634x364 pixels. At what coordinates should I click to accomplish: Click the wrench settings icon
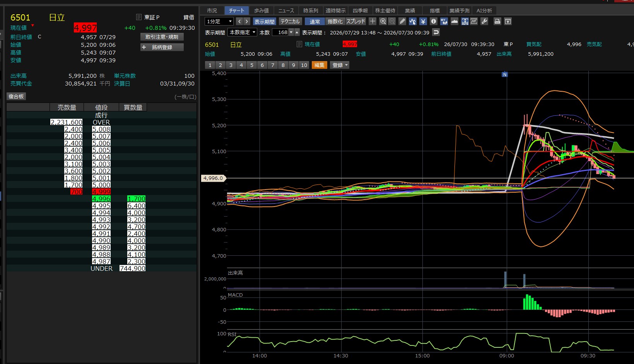pyautogui.click(x=484, y=21)
